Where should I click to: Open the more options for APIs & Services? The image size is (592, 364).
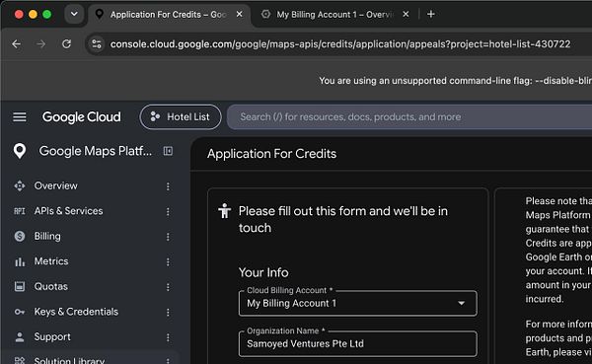pos(168,211)
